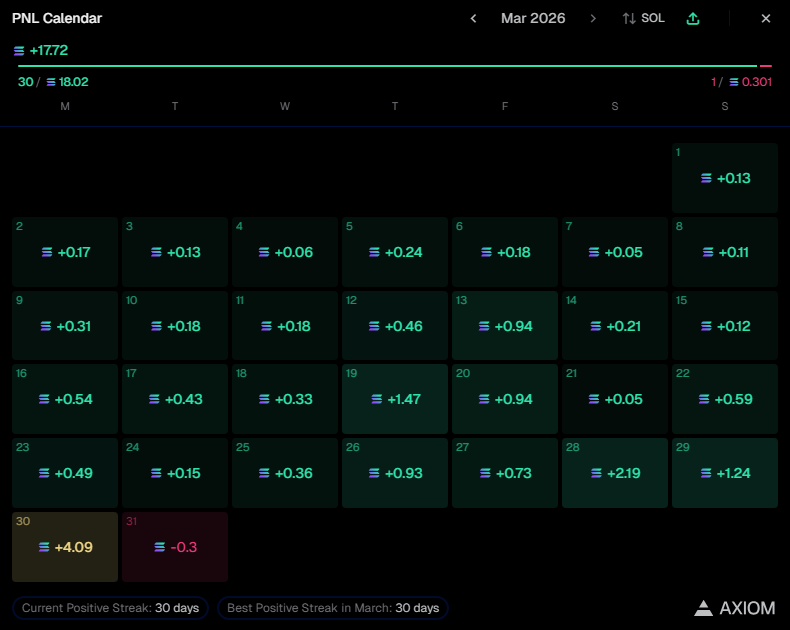This screenshot has width=790, height=630.
Task: Open day 28 cell showing +2.19
Action: point(615,473)
